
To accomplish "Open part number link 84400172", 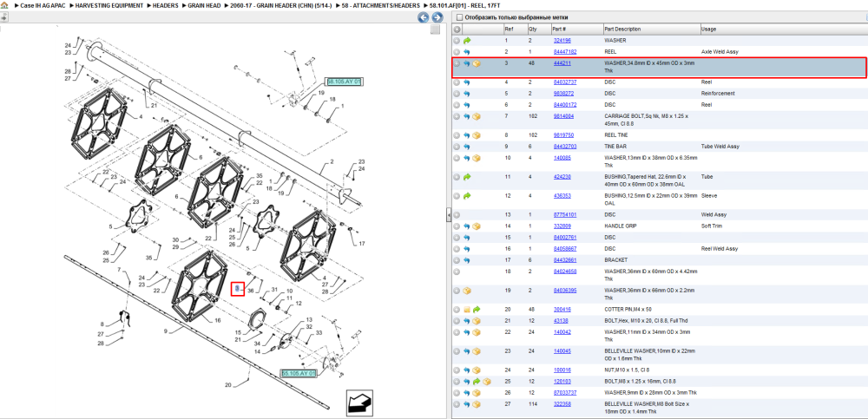I will click(x=565, y=105).
